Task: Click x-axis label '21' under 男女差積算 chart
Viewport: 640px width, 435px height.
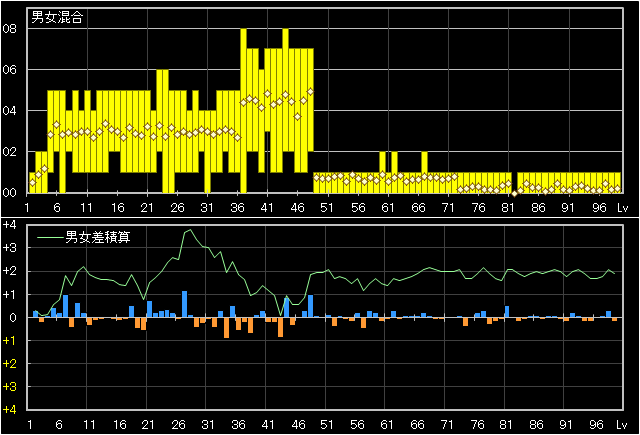Action: (x=148, y=425)
